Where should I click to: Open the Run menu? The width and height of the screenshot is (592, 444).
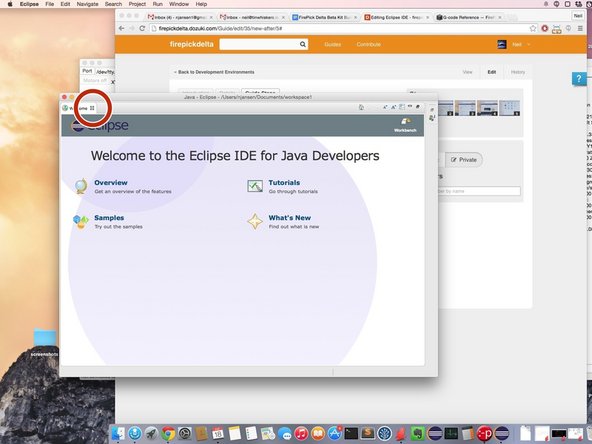pos(157,4)
